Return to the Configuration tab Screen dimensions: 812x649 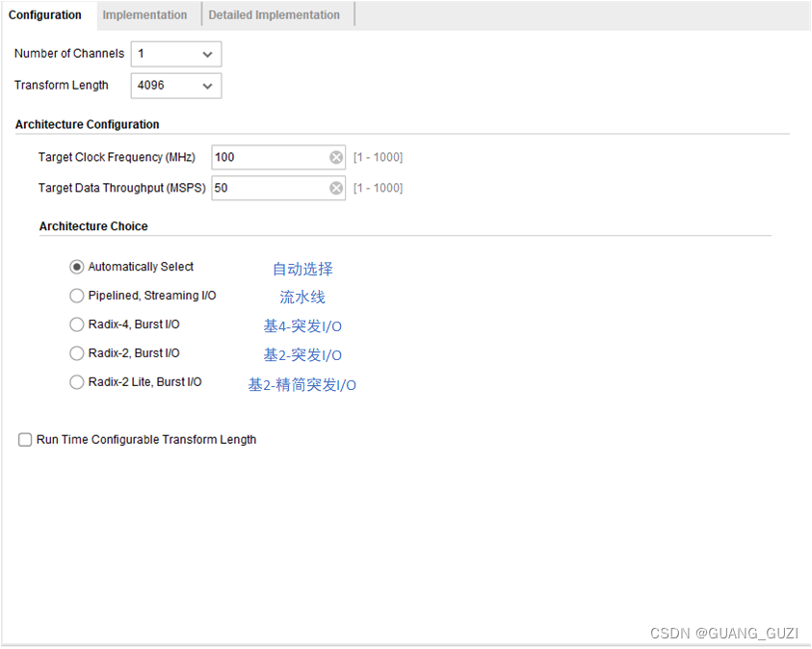point(47,14)
